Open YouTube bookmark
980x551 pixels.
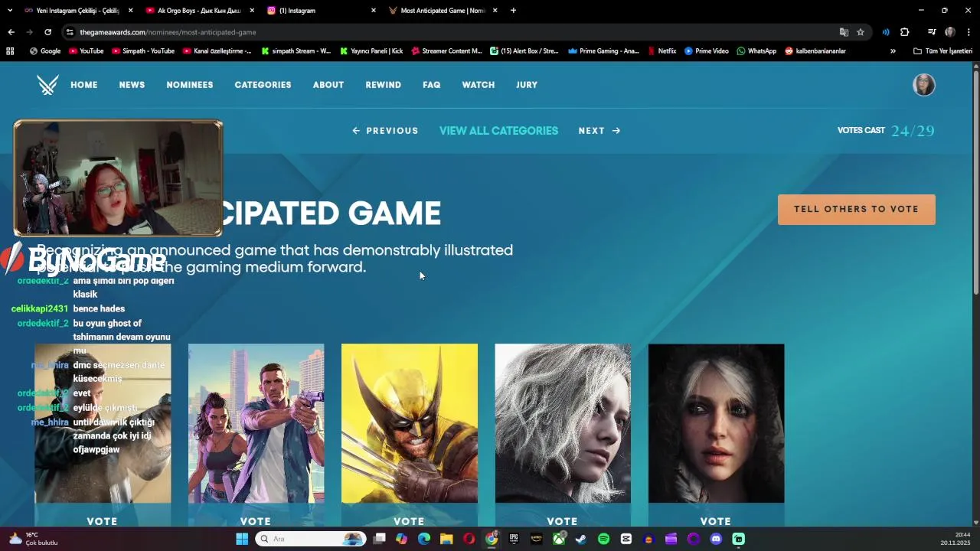coord(86,51)
